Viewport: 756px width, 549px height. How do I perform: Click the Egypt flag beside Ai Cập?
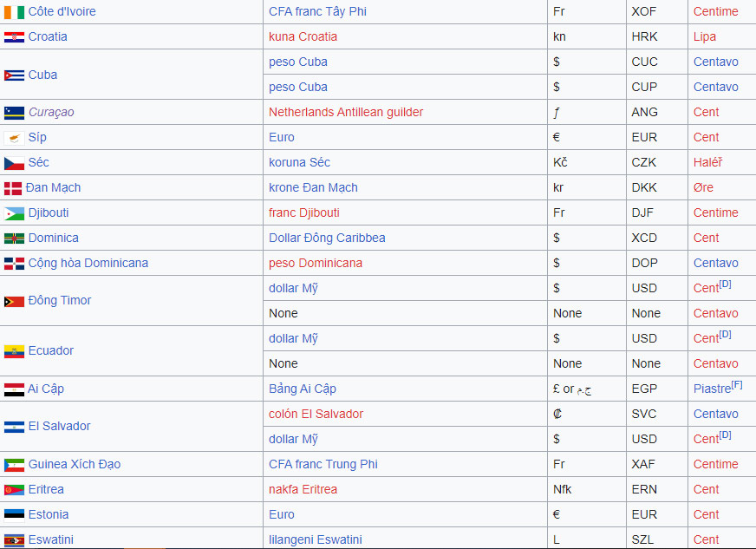(x=14, y=389)
